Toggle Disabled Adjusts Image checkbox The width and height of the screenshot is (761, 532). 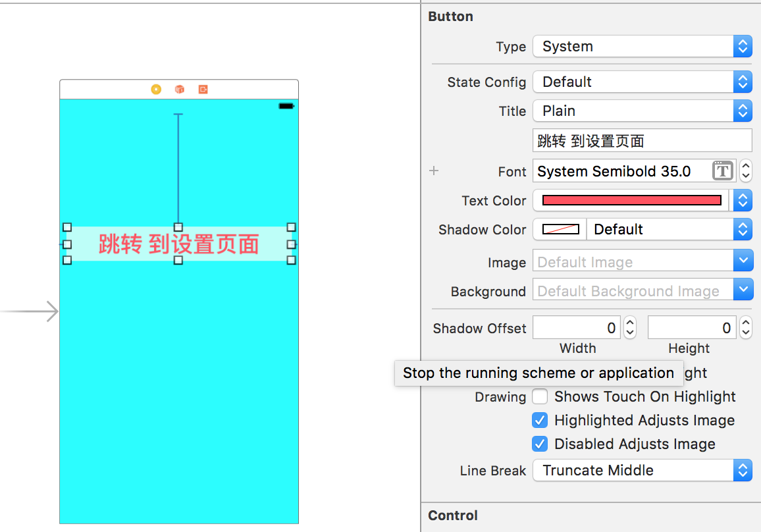(x=540, y=444)
